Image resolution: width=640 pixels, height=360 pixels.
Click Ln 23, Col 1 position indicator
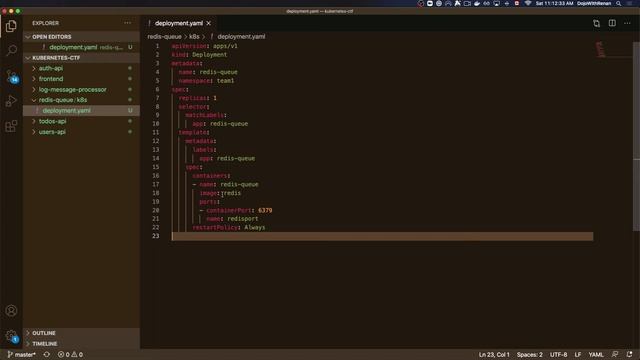[494, 355]
